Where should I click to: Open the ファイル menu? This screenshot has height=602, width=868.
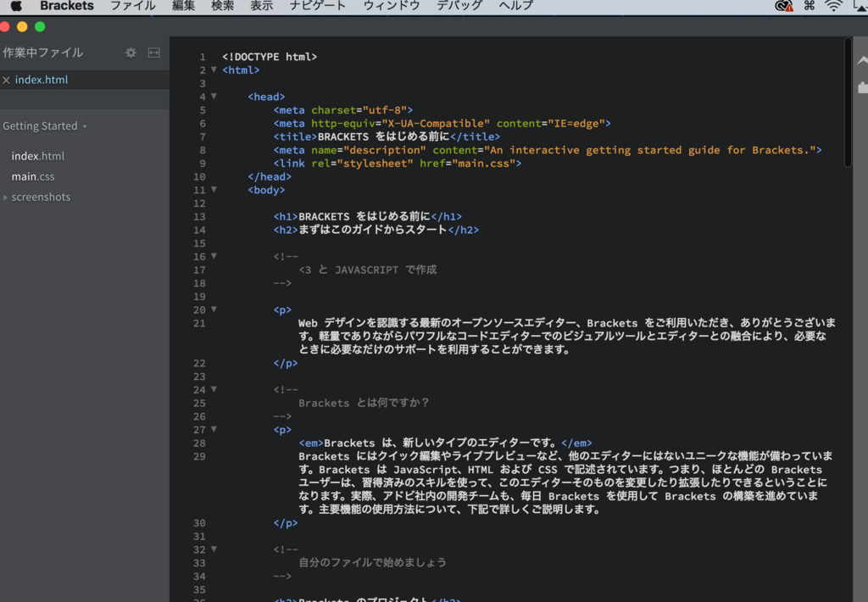point(133,6)
